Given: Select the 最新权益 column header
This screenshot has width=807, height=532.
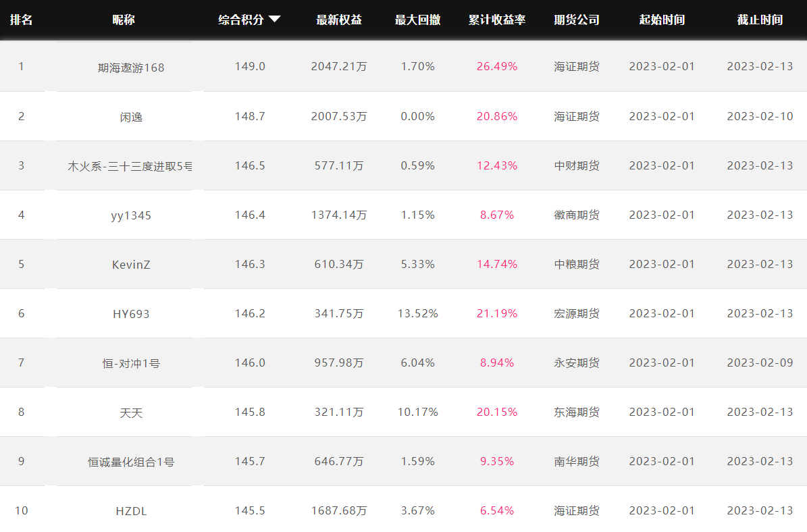Looking at the screenshot, I should click(x=339, y=20).
